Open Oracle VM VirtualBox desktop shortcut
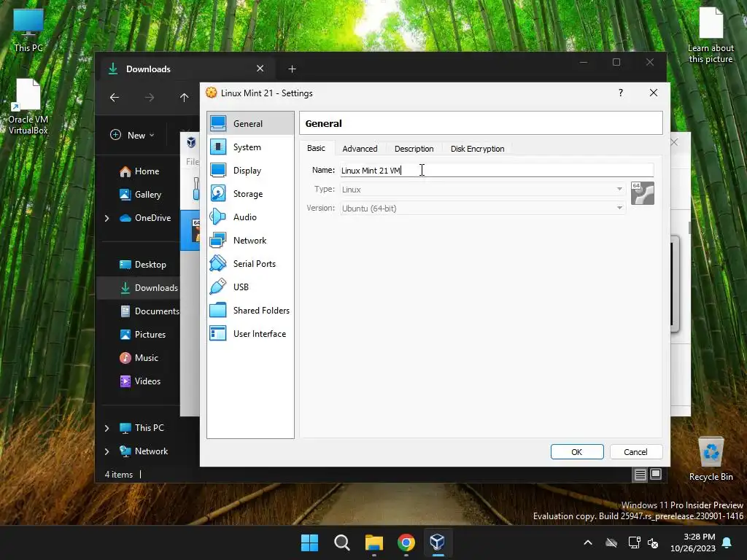The image size is (747, 560). 28,106
